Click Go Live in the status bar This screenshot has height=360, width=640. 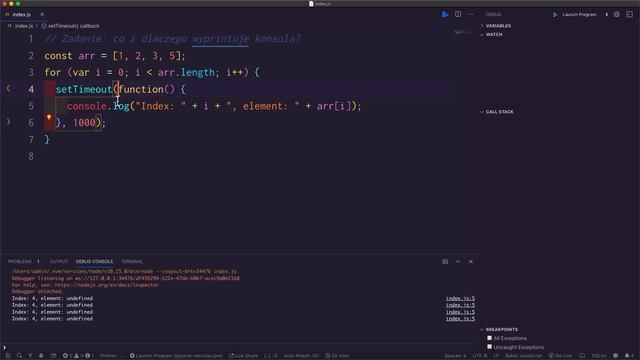tap(560, 356)
